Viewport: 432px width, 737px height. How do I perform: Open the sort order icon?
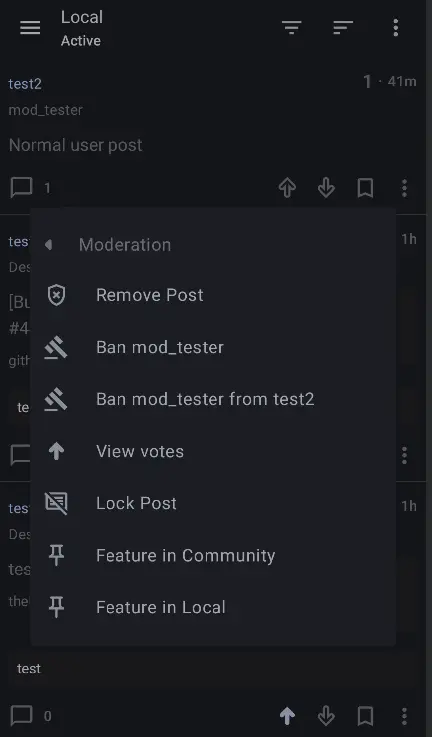[343, 28]
